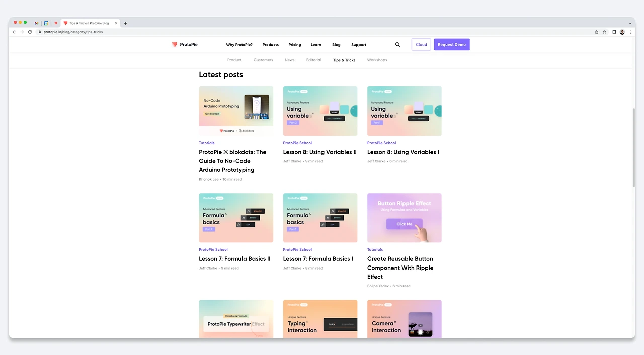Click ProtoPie School tag above Using Variables I

pyautogui.click(x=381, y=143)
